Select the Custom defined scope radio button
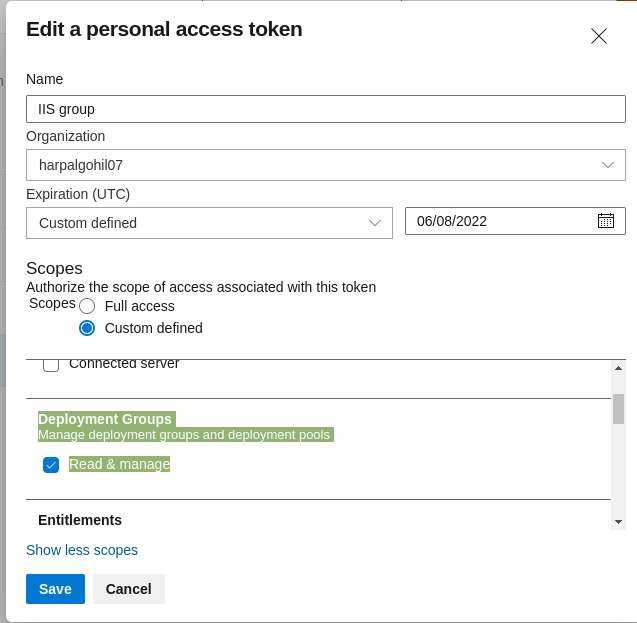This screenshot has width=637, height=623. point(87,328)
